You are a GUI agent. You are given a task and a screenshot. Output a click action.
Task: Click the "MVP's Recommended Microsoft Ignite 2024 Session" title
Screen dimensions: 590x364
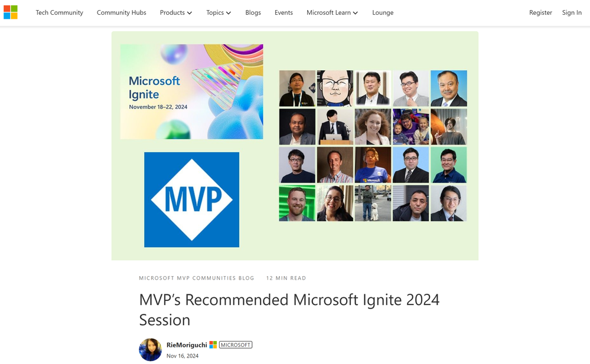(x=289, y=310)
